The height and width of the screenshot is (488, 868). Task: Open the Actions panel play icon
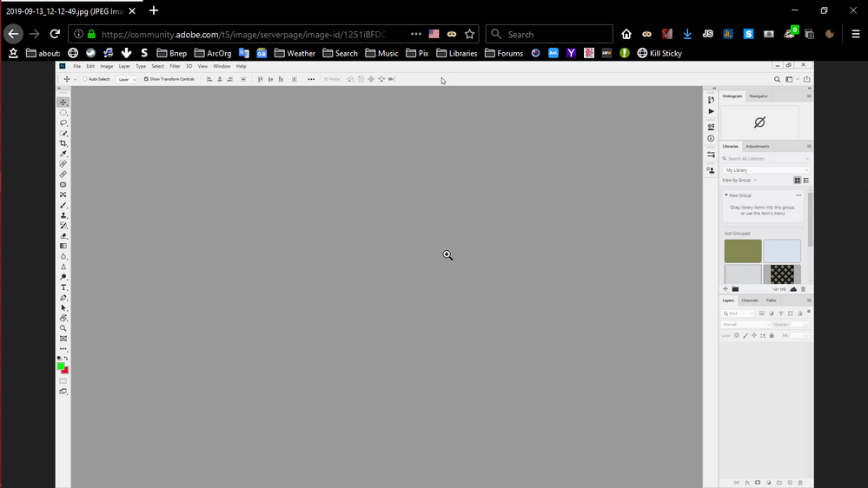(711, 111)
